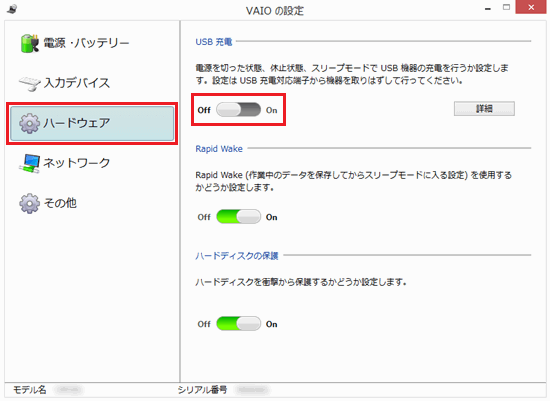Image resolution: width=550 pixels, height=401 pixels.
Task: Open the ネットワーク category
Action: [x=92, y=163]
